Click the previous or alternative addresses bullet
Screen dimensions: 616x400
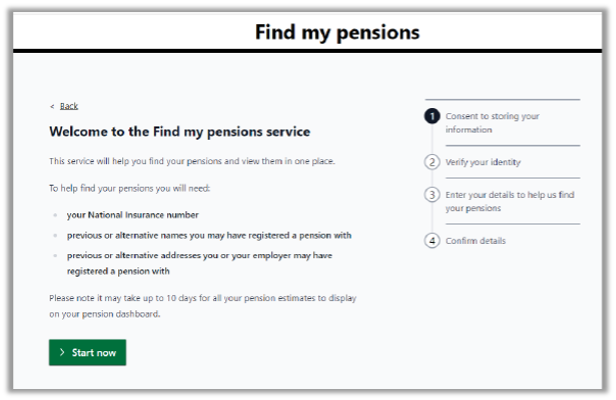point(199,263)
